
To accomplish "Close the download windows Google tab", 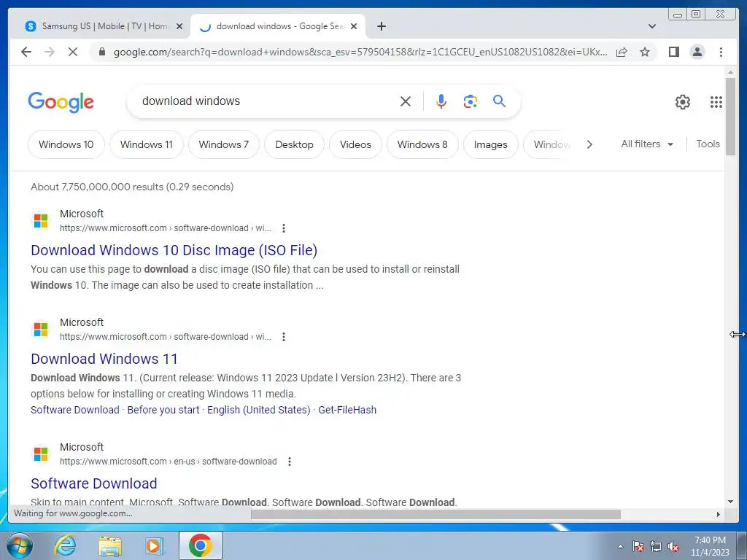I will tap(354, 26).
